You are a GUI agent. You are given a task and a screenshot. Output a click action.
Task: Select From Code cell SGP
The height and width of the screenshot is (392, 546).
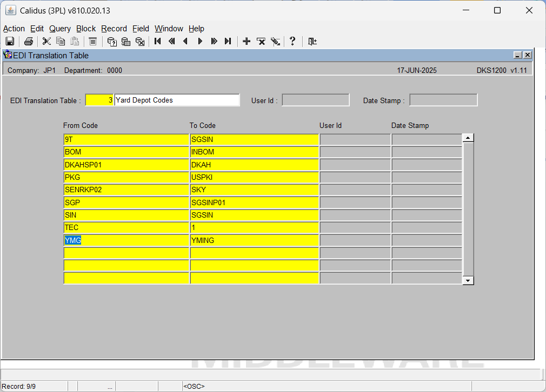pos(126,202)
